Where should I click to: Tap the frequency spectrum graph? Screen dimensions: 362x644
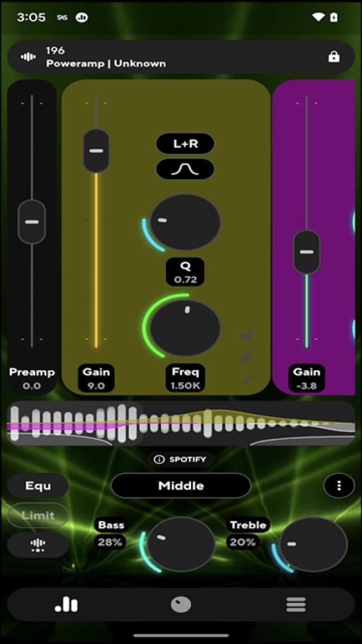(181, 424)
